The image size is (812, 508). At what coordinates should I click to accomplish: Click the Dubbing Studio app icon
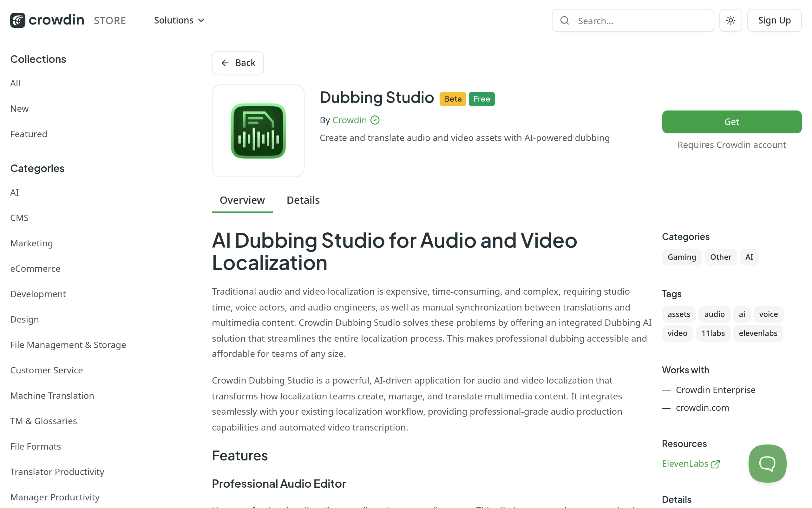(x=258, y=131)
